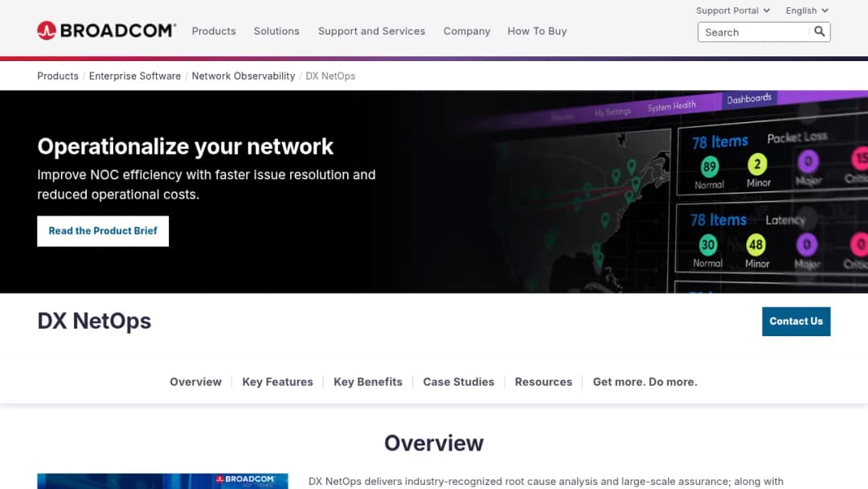Click the Operationalize your network heading
This screenshot has width=868, height=489.
(x=186, y=146)
